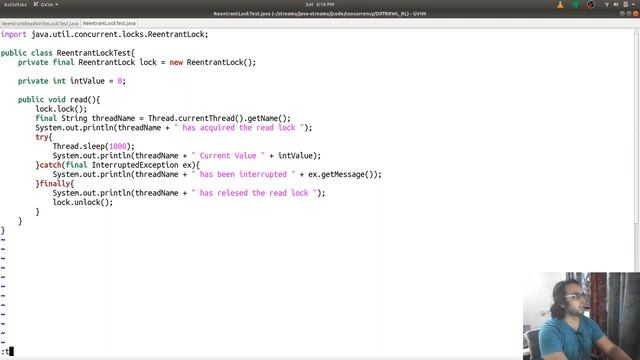The width and height of the screenshot is (640, 360).
Task: Switch to ReentrantReadWriteLockTest.java tab
Action: [x=40, y=23]
